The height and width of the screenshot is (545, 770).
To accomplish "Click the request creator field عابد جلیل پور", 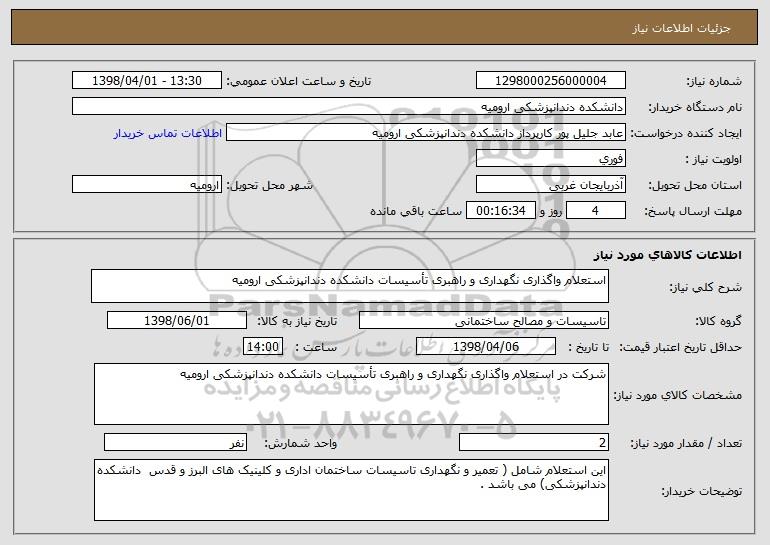I will [426, 133].
